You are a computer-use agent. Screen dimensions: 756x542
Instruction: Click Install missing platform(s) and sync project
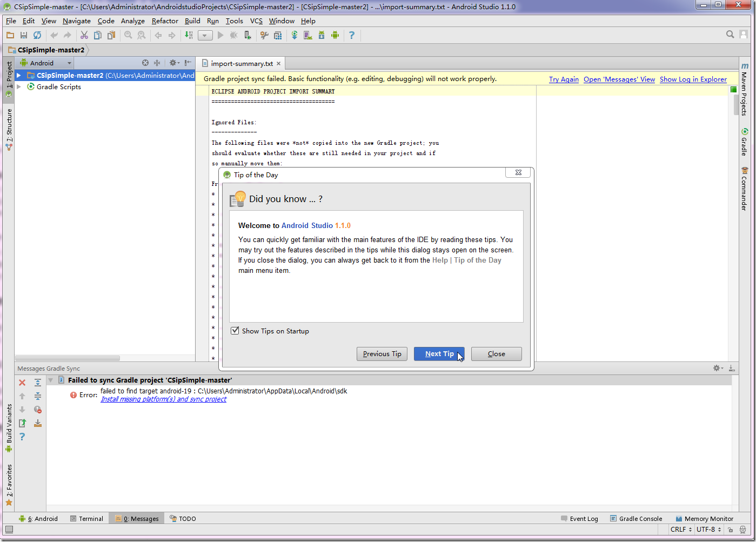pyautogui.click(x=164, y=399)
